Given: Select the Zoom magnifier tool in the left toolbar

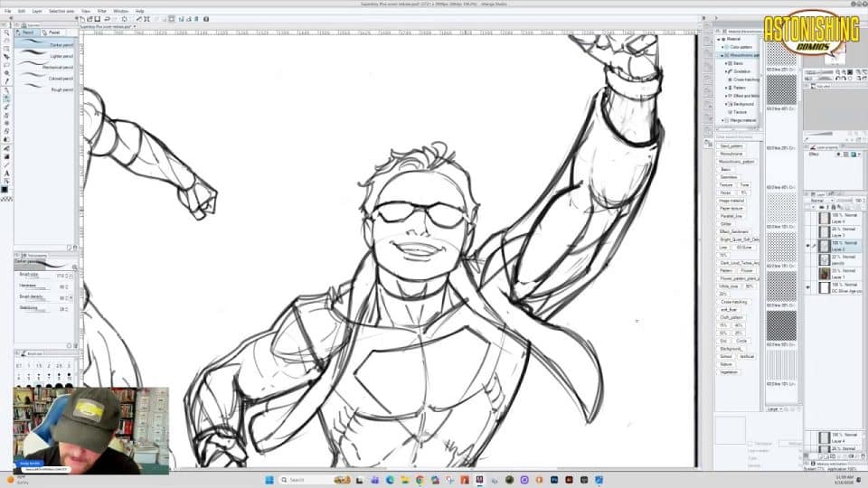Looking at the screenshot, I should coord(6,33).
